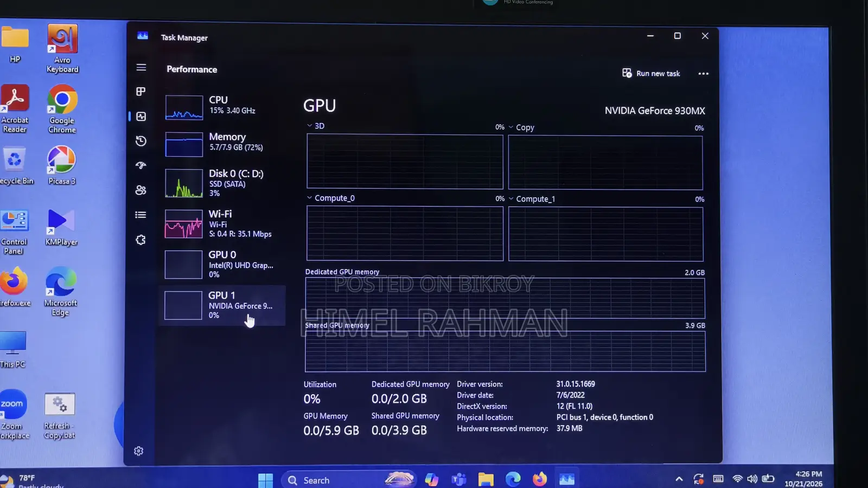Open the Users sidebar icon

click(x=141, y=190)
